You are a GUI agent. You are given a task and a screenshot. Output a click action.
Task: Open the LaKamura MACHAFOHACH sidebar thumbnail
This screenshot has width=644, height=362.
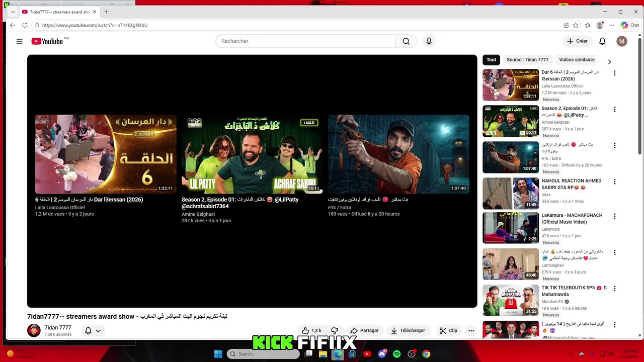click(511, 228)
